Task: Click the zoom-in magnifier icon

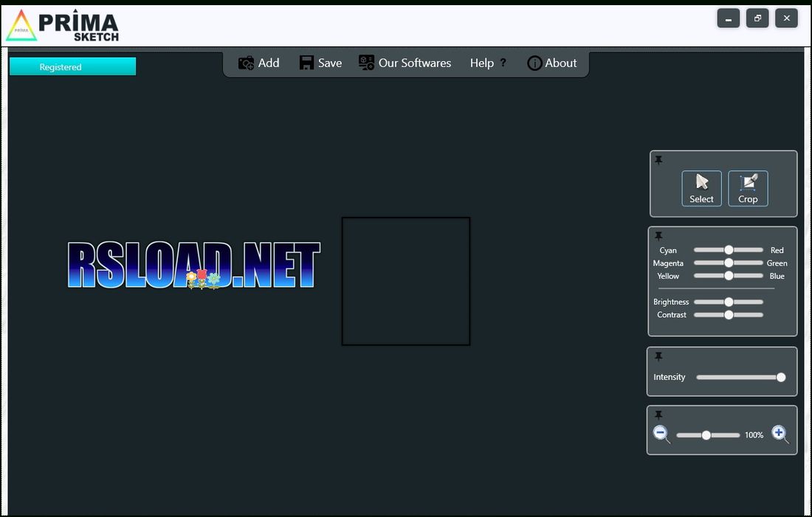Action: [779, 434]
